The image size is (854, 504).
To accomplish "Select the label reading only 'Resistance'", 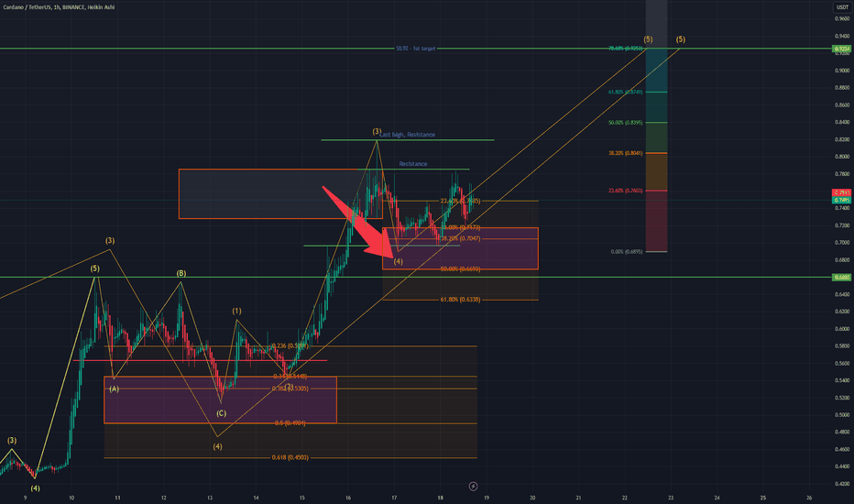I will click(x=413, y=164).
